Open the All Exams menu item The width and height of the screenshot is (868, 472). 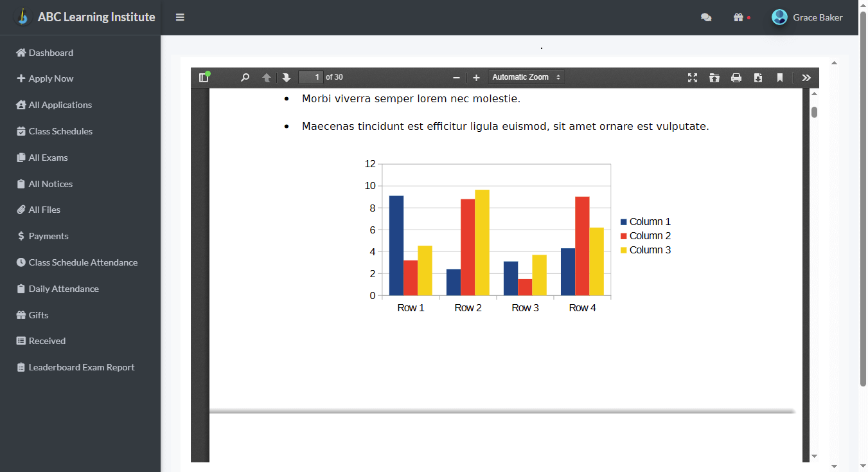pyautogui.click(x=48, y=158)
